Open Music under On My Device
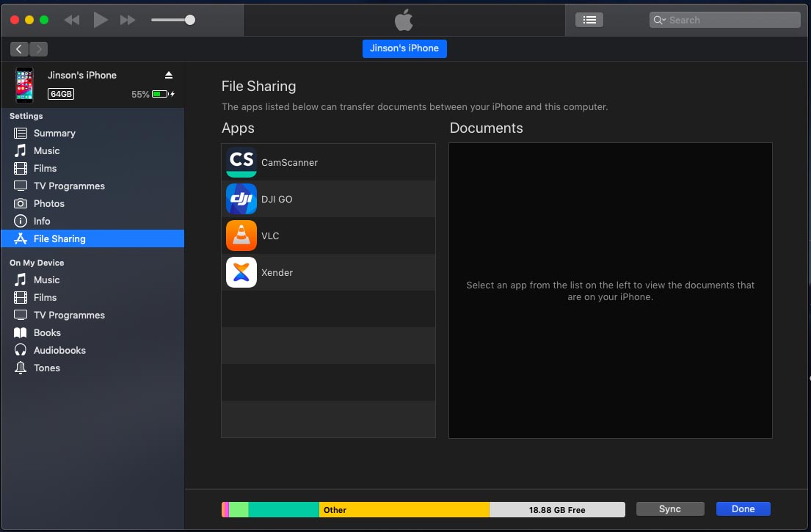 92,280
